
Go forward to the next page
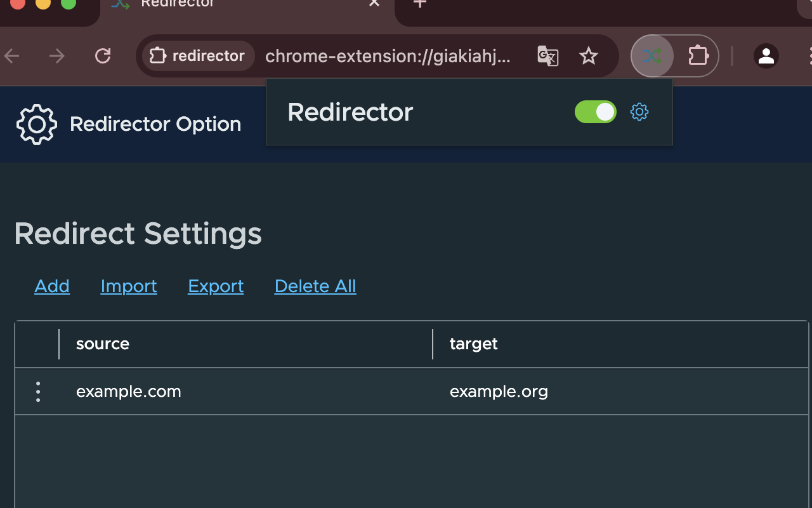tap(57, 56)
